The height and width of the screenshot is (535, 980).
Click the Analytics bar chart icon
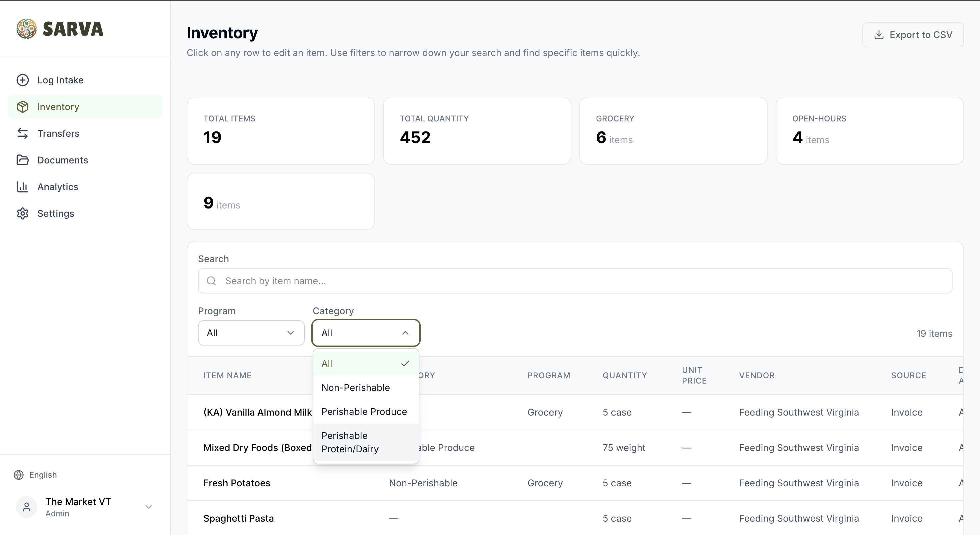(x=22, y=186)
